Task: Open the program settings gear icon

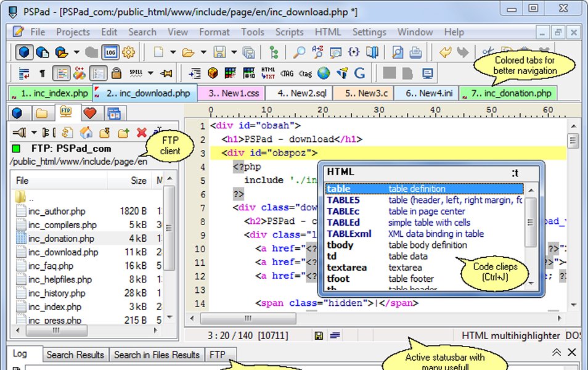Action: tap(129, 52)
